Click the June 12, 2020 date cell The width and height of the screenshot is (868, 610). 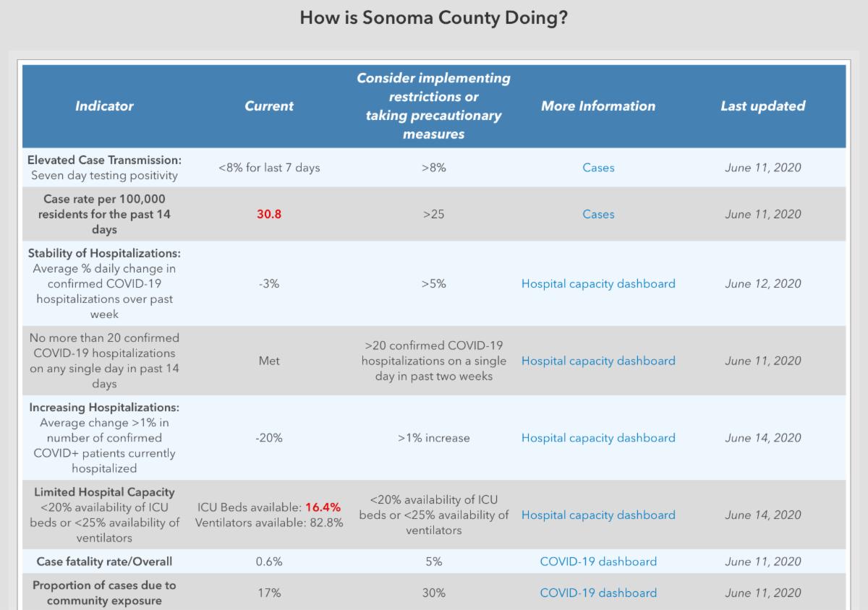click(763, 284)
